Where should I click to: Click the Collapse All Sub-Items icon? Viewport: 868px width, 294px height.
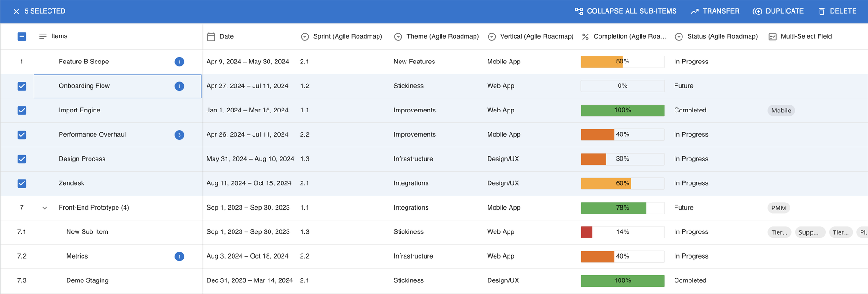tap(579, 11)
